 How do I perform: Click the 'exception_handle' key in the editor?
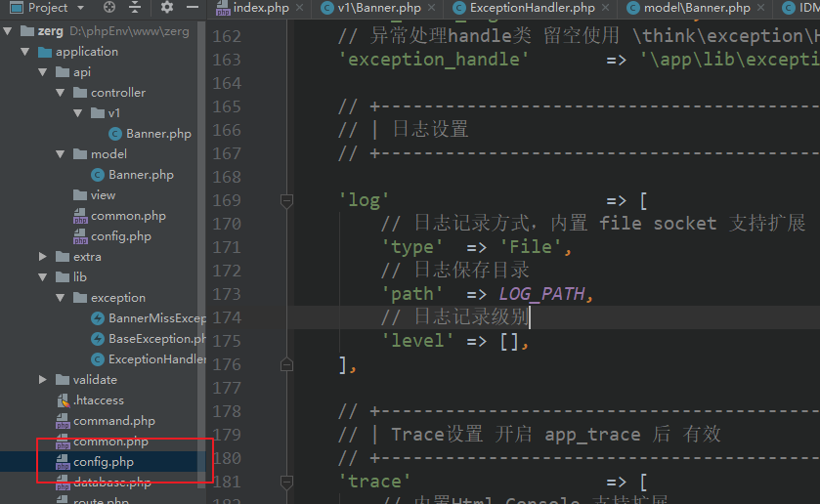[434, 60]
